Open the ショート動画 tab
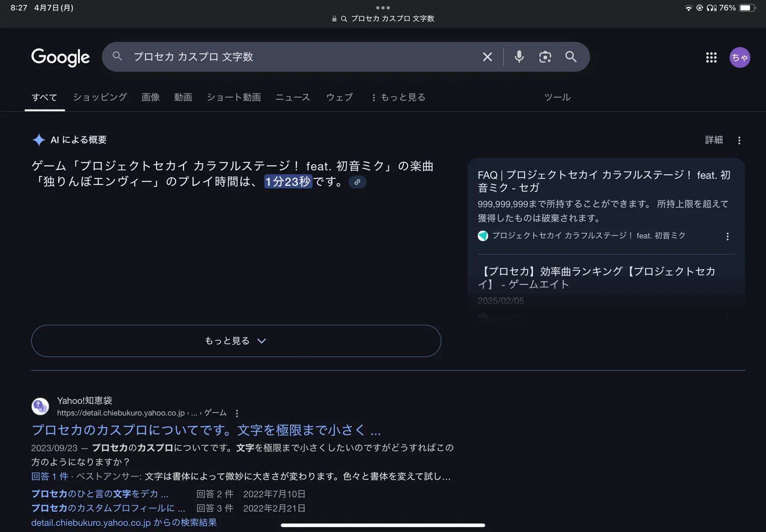This screenshot has width=766, height=532. click(234, 97)
